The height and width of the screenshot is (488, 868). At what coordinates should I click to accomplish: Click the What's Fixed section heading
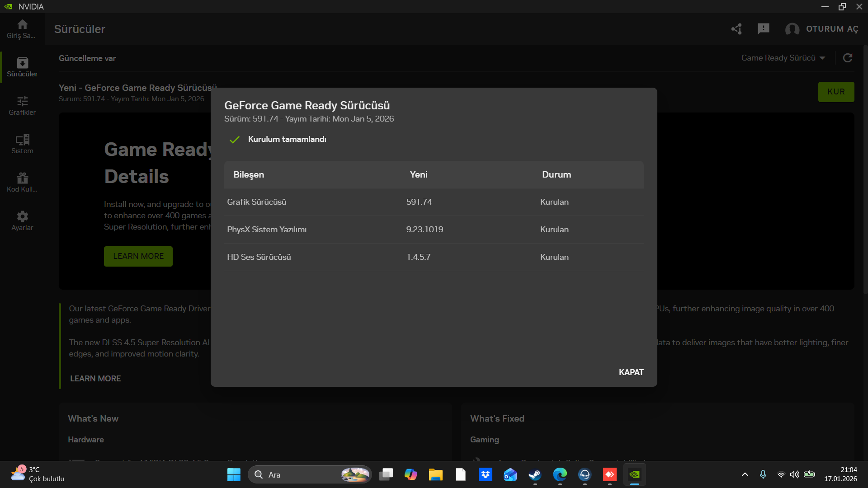[497, 418]
